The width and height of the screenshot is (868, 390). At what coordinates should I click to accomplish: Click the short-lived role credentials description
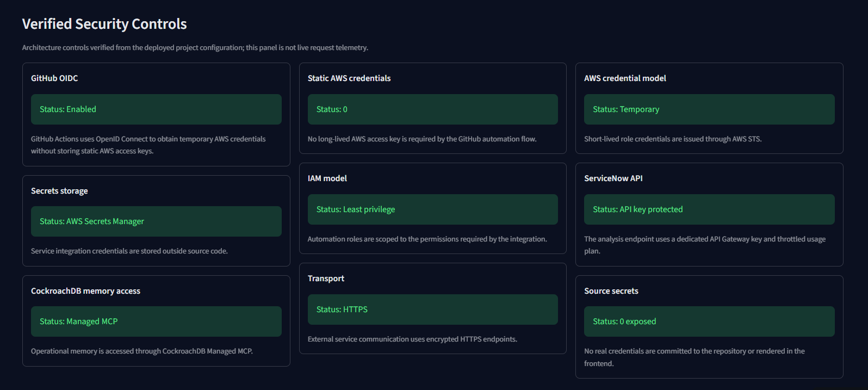tap(673, 139)
